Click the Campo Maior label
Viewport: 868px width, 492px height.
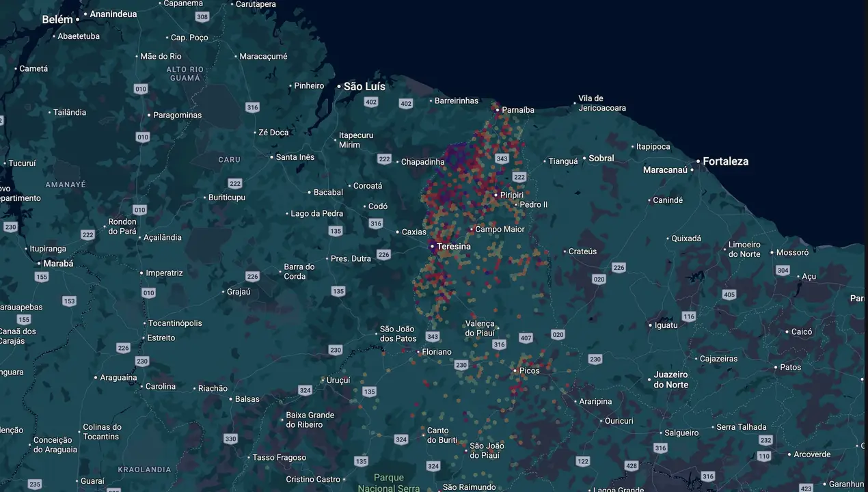(x=500, y=230)
